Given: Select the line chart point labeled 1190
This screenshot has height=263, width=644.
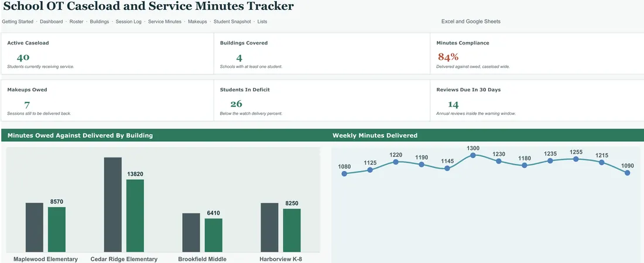Looking at the screenshot, I should [422, 165].
